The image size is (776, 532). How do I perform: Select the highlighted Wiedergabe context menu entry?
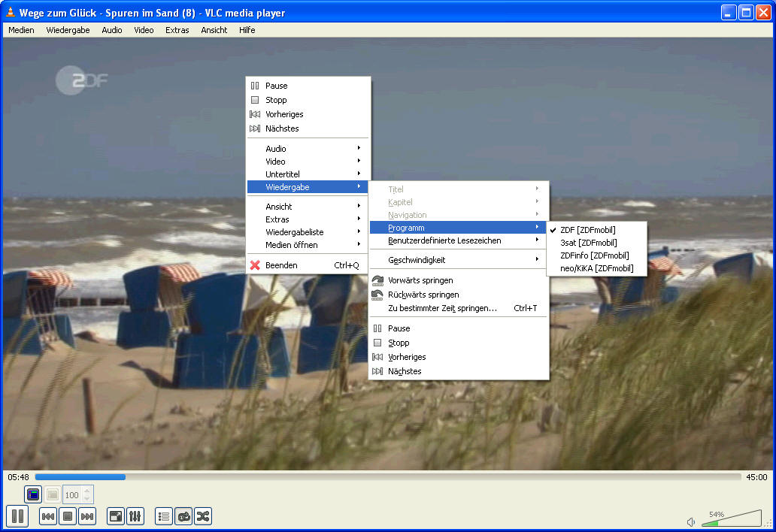click(308, 187)
